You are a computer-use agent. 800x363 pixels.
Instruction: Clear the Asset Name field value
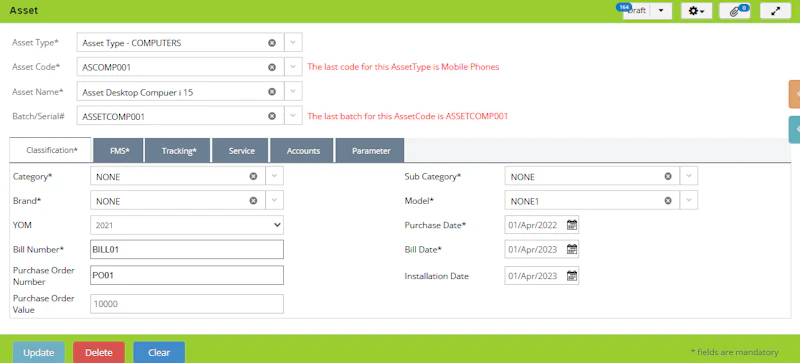point(272,91)
